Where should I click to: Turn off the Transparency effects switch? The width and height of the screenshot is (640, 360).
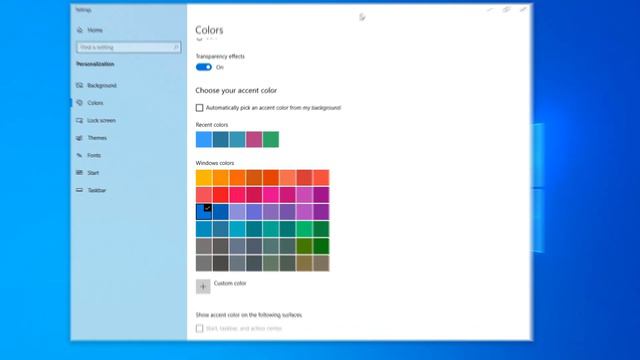[x=204, y=67]
